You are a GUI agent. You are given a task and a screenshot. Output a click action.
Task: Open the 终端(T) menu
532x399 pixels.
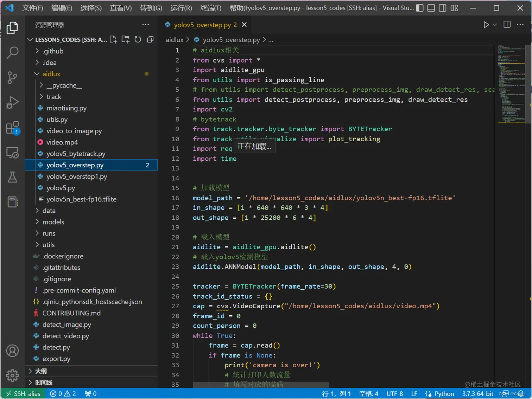tap(210, 8)
